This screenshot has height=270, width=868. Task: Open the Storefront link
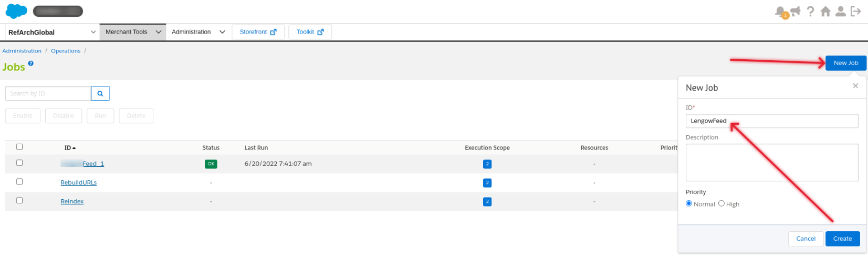click(258, 32)
